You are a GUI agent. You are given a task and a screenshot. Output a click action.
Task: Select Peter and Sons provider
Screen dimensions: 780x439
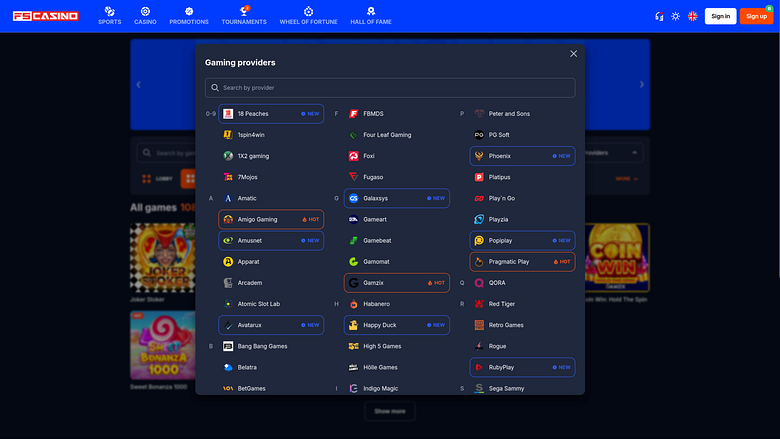(x=522, y=114)
